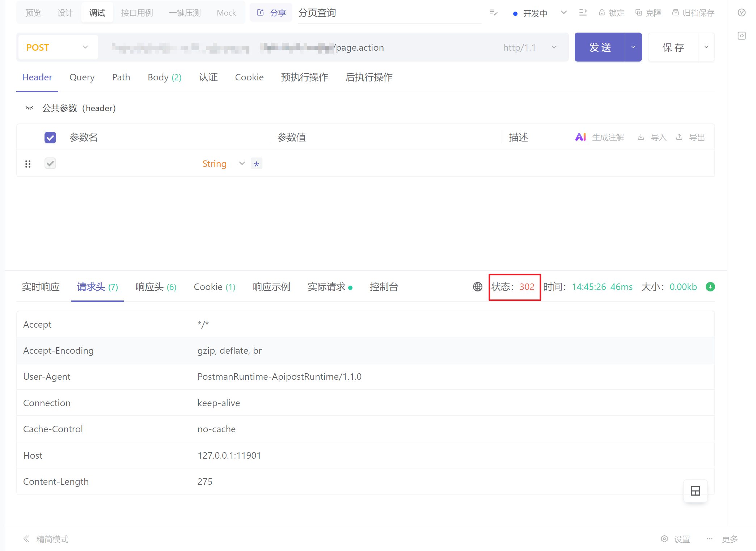756x551 pixels.
Task: Click the User-Agent value PostmanRuntime-ApipostRuntime/1.1.0
Action: coord(279,377)
